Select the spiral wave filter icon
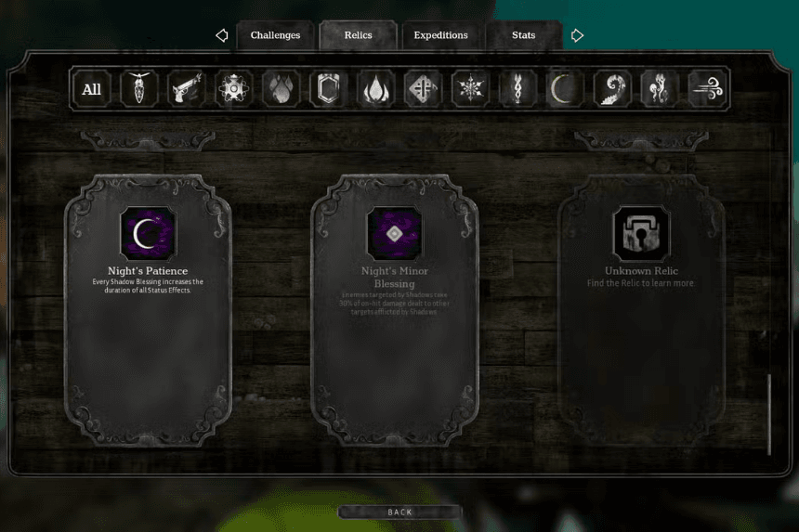799x532 pixels. point(612,89)
